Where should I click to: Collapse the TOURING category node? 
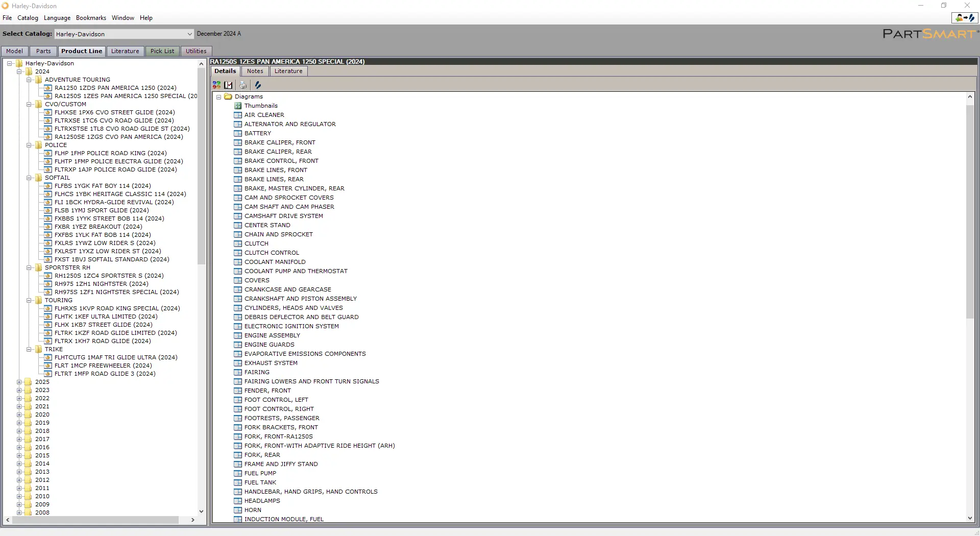coord(29,300)
